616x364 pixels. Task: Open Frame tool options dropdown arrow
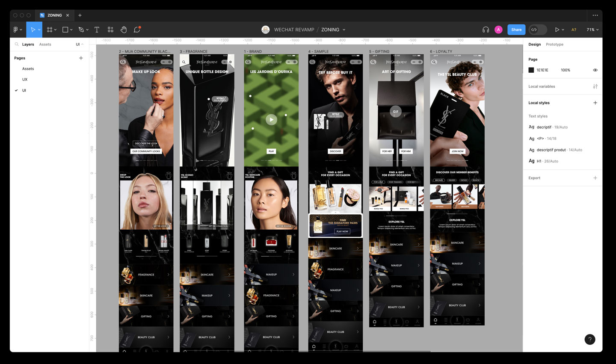tap(56, 30)
